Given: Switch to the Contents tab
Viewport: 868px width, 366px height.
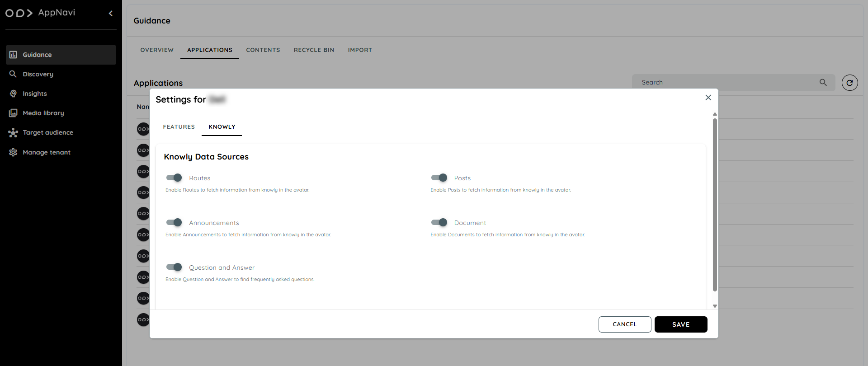Looking at the screenshot, I should point(263,50).
